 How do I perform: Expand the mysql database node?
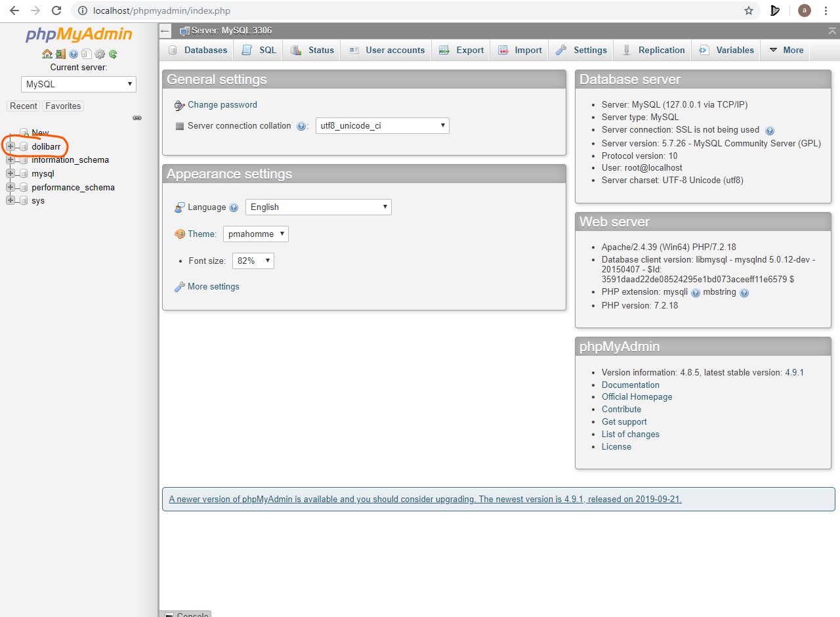[10, 174]
